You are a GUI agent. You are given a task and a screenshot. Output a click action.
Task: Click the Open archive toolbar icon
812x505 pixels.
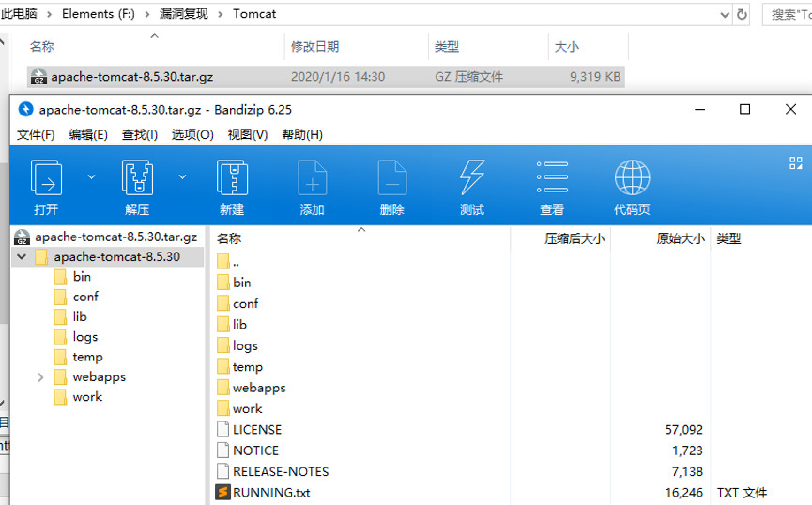(47, 177)
